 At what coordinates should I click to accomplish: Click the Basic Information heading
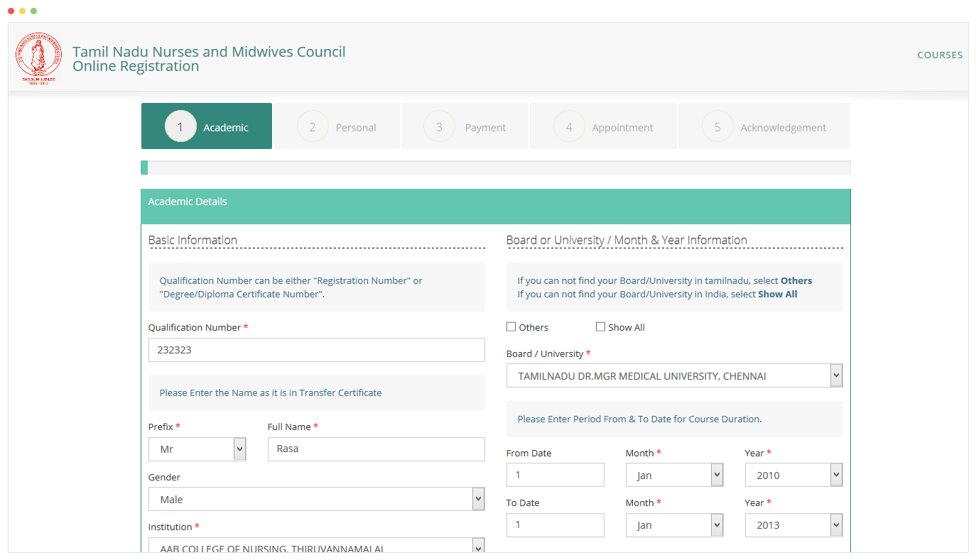[193, 240]
